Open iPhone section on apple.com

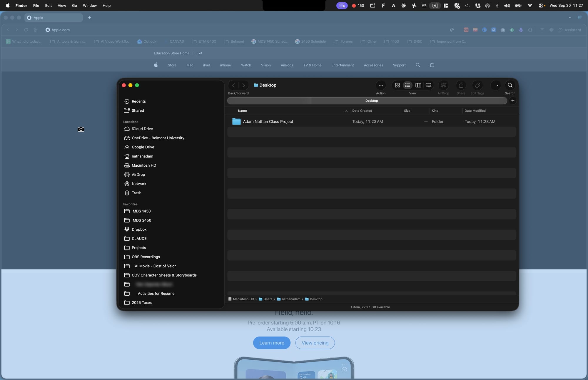coord(225,65)
